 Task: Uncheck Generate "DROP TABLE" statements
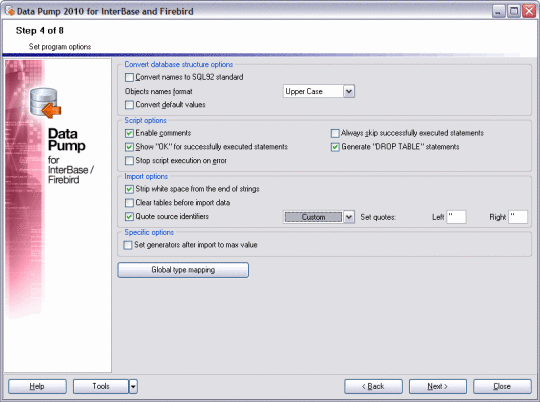pyautogui.click(x=335, y=147)
